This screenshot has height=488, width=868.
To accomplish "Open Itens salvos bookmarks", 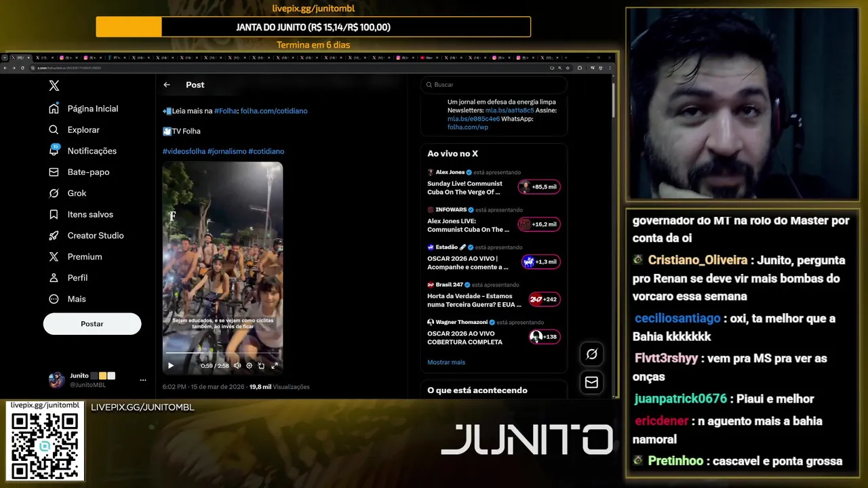I will coord(81,214).
